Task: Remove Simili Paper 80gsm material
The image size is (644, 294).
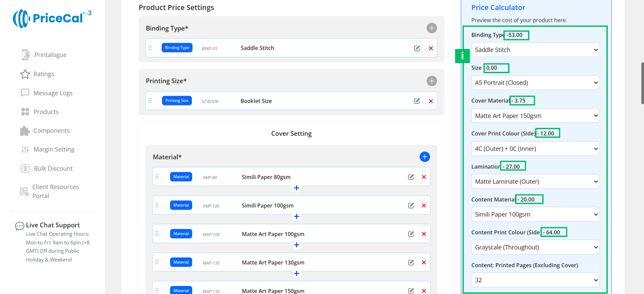Action: pos(424,177)
